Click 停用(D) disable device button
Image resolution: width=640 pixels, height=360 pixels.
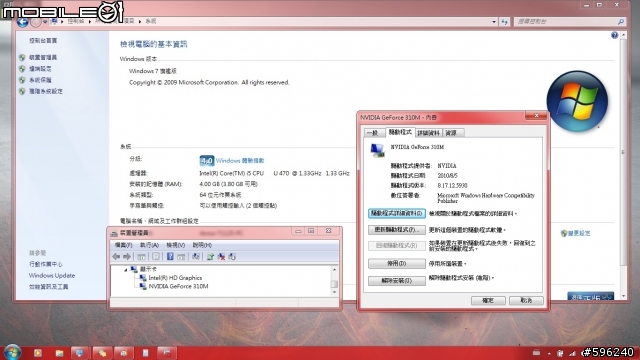[397, 264]
